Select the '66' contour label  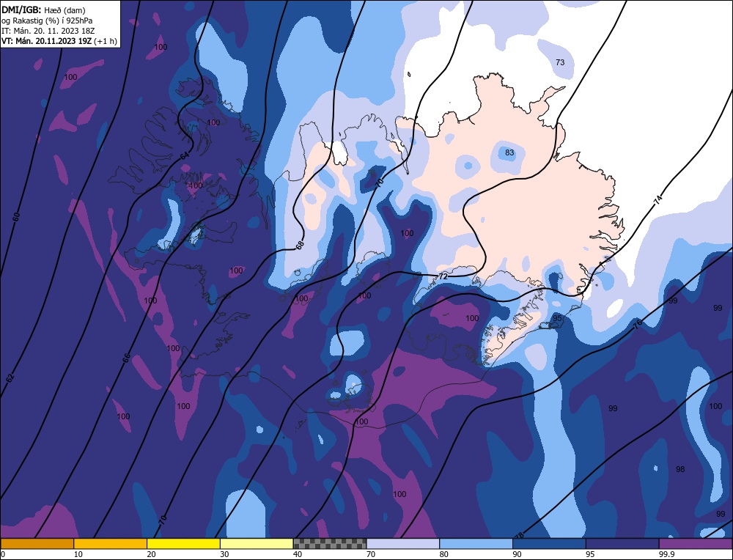126,358
